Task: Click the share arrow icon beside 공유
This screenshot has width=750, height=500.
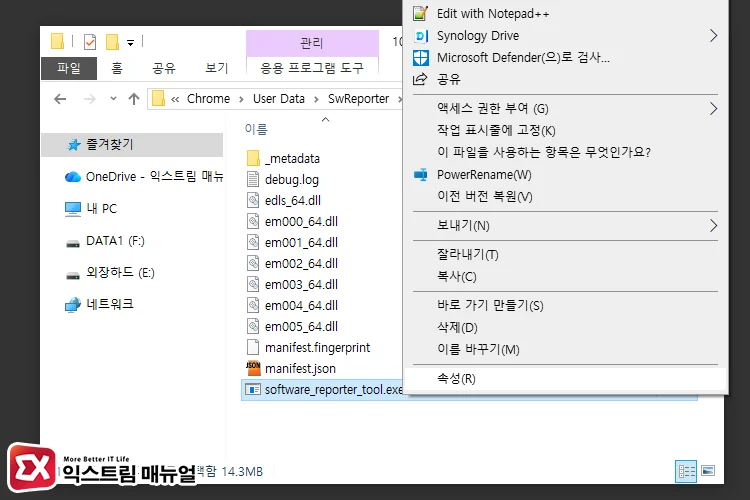Action: (x=420, y=79)
